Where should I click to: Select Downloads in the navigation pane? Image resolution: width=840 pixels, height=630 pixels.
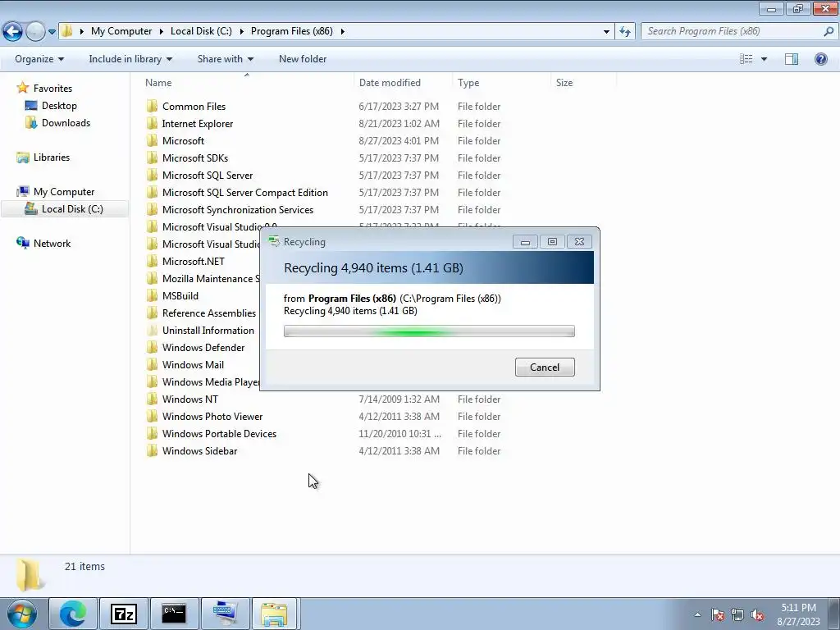tap(66, 123)
